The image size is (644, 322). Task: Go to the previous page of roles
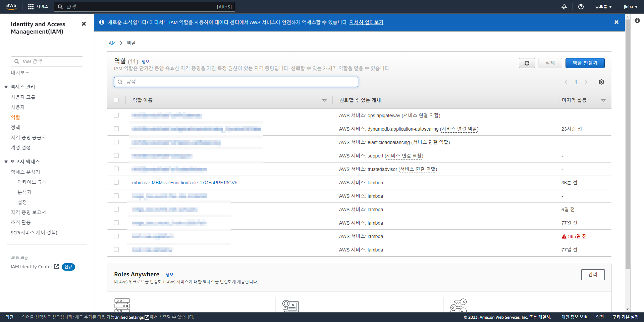(566, 82)
